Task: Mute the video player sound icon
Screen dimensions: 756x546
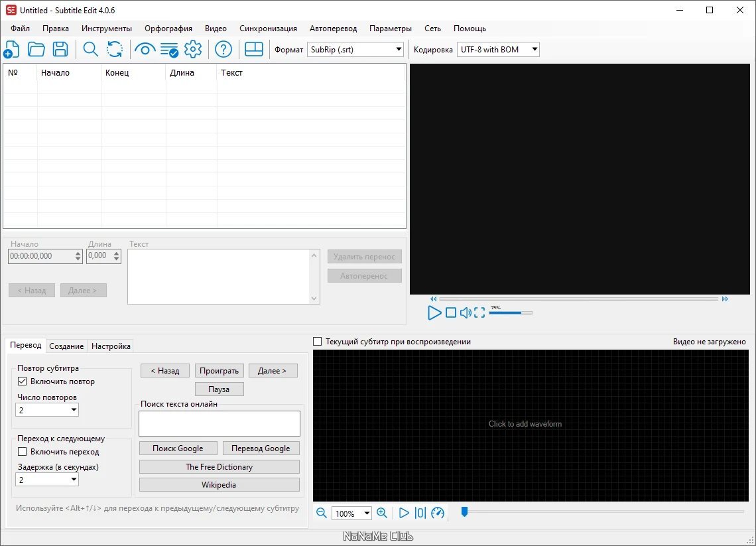Action: coord(466,312)
